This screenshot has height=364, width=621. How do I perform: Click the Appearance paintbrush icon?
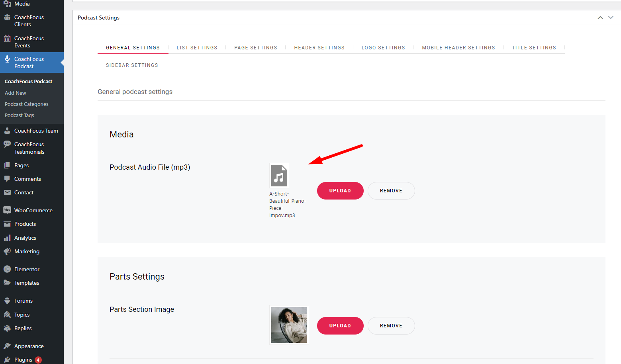7,346
